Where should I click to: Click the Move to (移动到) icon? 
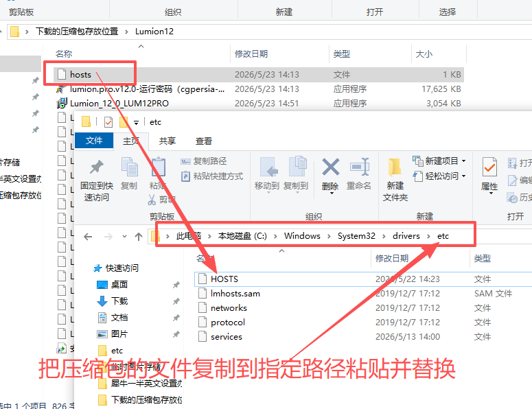pos(268,167)
